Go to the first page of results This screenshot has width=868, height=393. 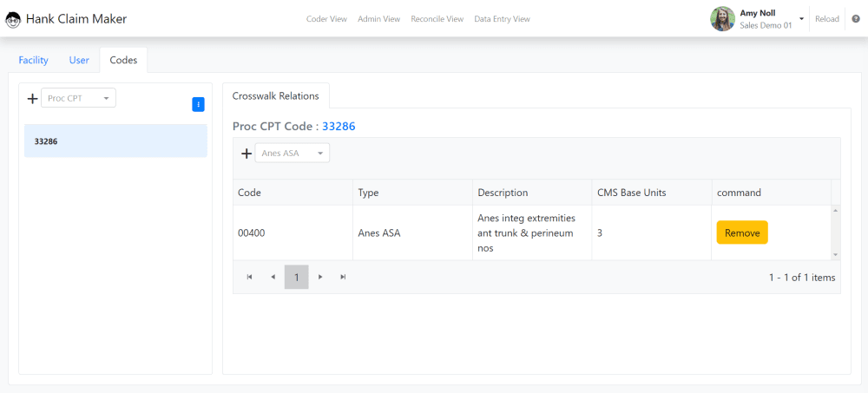(250, 277)
